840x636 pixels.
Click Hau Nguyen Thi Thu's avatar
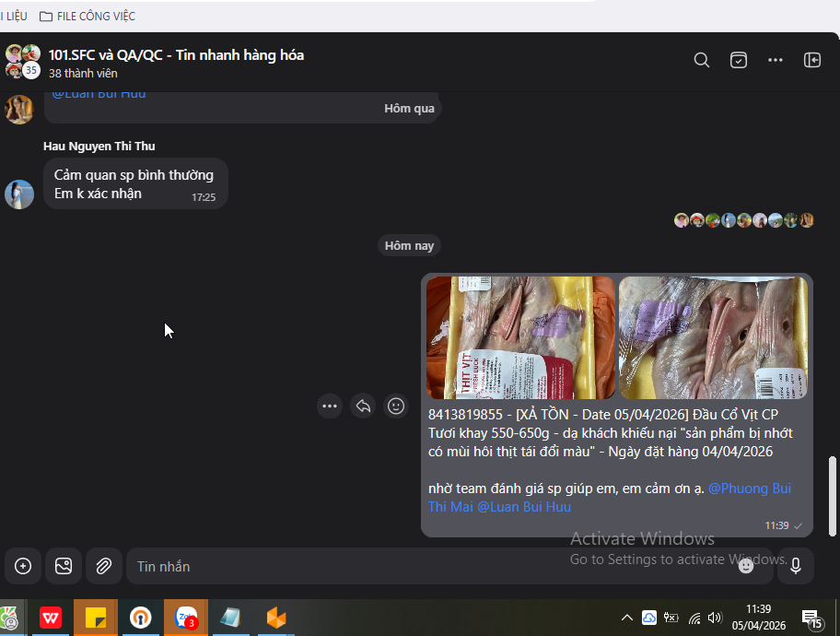[x=19, y=194]
